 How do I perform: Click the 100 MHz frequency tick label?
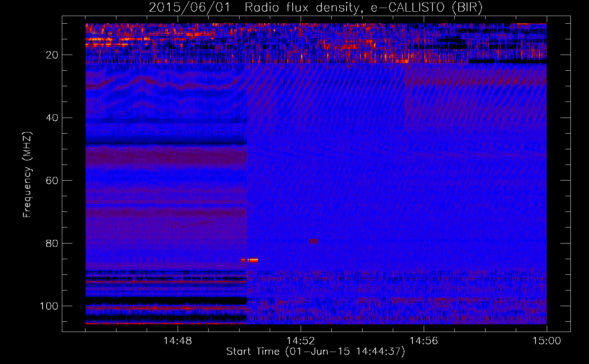coord(49,306)
